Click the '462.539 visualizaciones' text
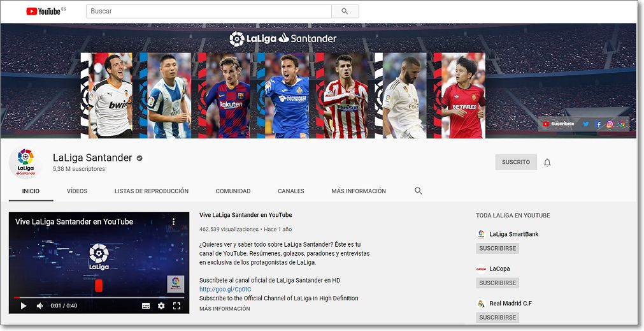Image resolution: width=644 pixels, height=331 pixels. click(x=229, y=229)
